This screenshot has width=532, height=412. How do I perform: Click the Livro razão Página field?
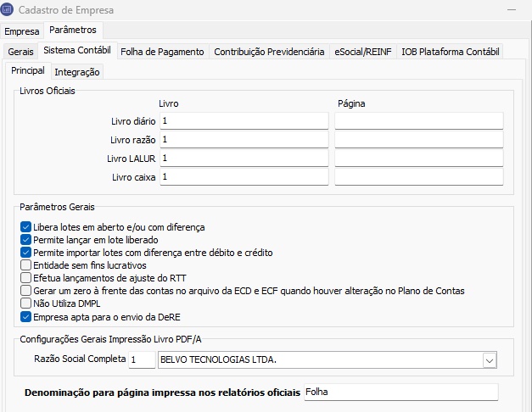coord(419,140)
